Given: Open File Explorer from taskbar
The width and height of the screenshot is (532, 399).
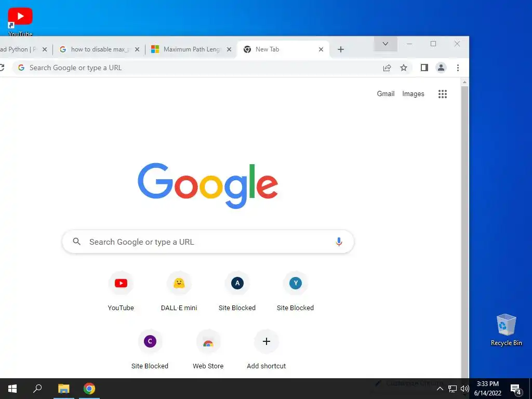Looking at the screenshot, I should click(63, 389).
